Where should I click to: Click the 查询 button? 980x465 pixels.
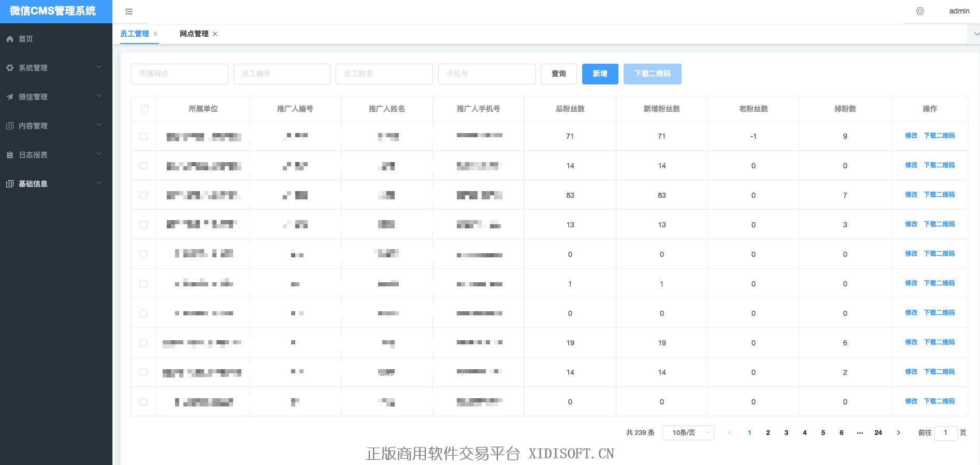(559, 74)
